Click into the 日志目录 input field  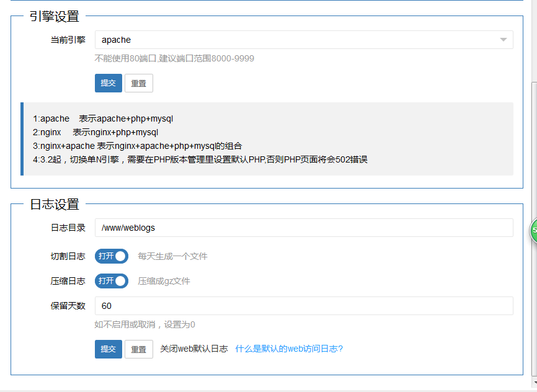click(304, 228)
